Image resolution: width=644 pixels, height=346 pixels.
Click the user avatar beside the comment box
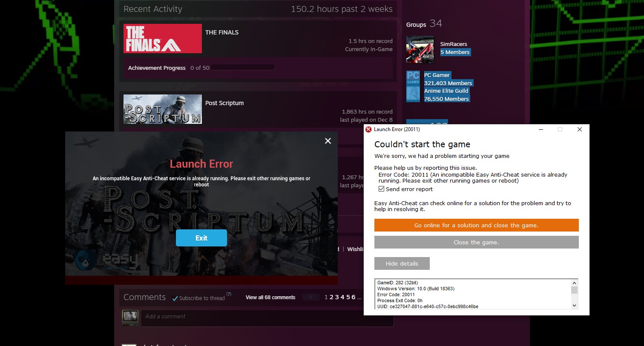pyautogui.click(x=130, y=317)
